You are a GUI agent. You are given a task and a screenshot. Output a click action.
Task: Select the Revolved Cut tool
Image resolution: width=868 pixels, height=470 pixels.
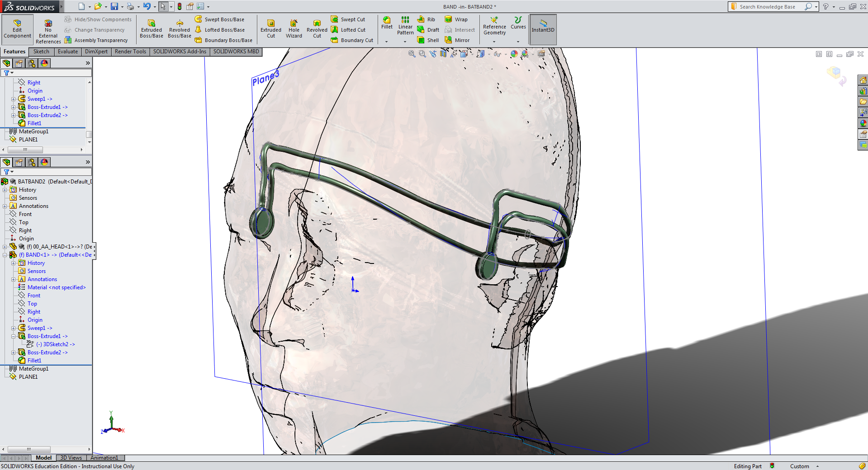click(317, 29)
